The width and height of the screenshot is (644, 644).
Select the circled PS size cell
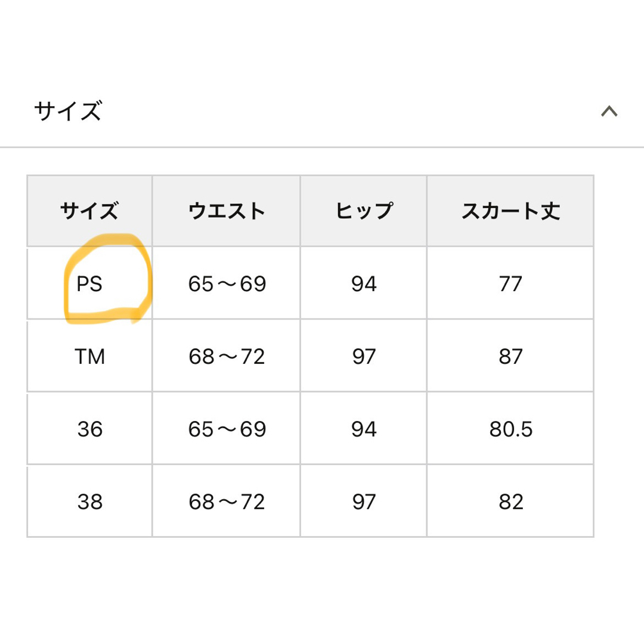pos(89,283)
